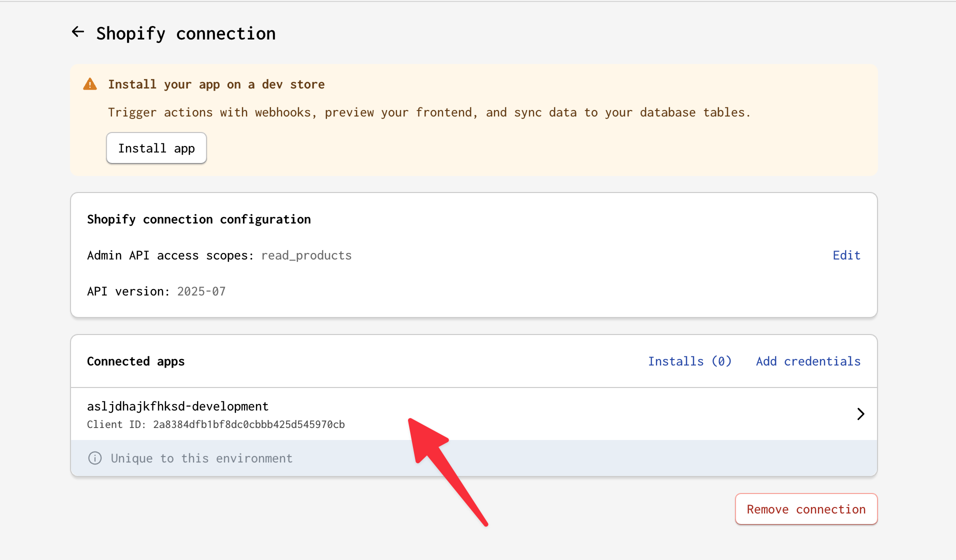The image size is (956, 560).
Task: Click Edit link for connection configuration
Action: 846,255
